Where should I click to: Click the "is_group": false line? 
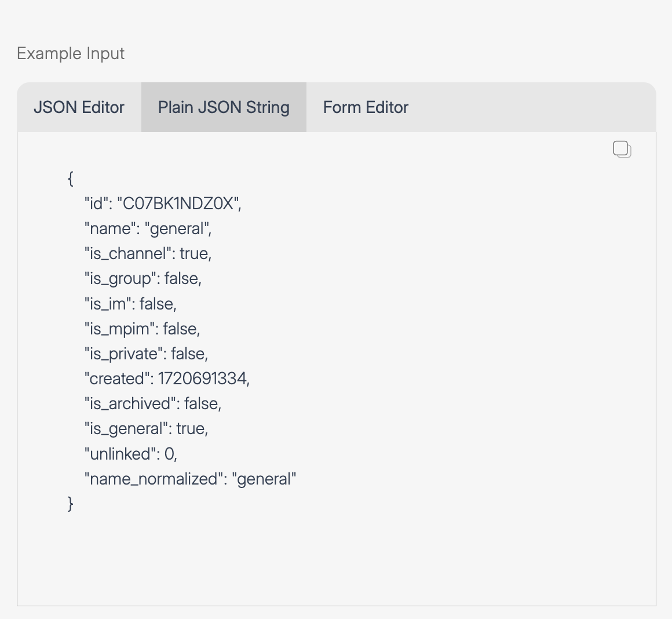(x=143, y=279)
